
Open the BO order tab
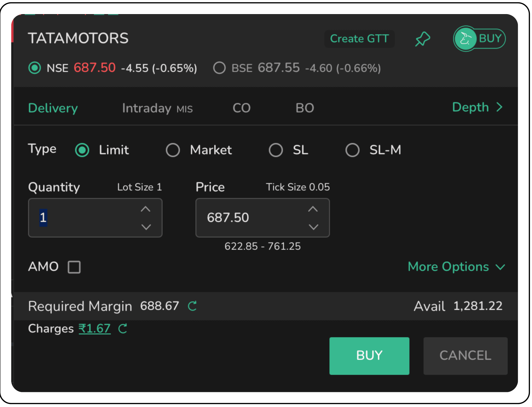pos(305,108)
